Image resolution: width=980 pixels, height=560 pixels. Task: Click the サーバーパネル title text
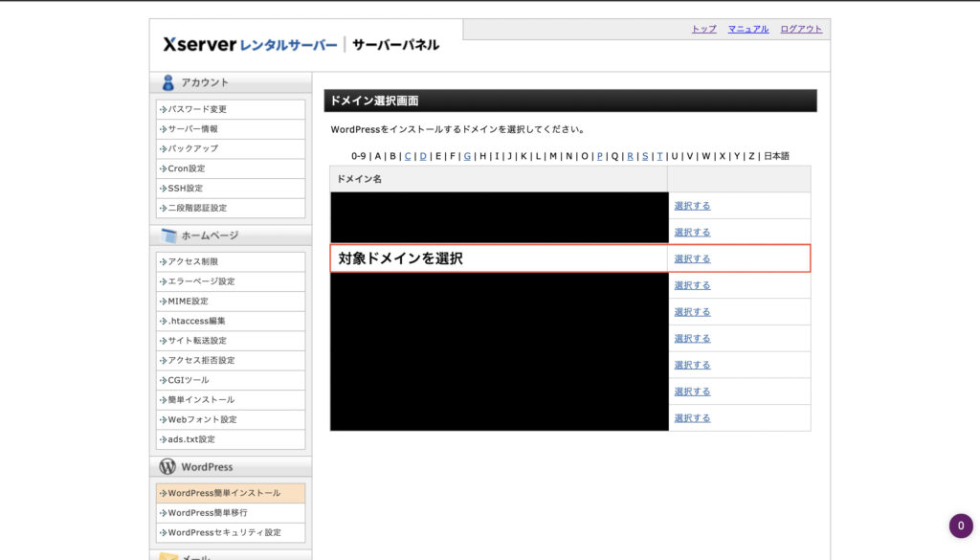[x=395, y=44]
